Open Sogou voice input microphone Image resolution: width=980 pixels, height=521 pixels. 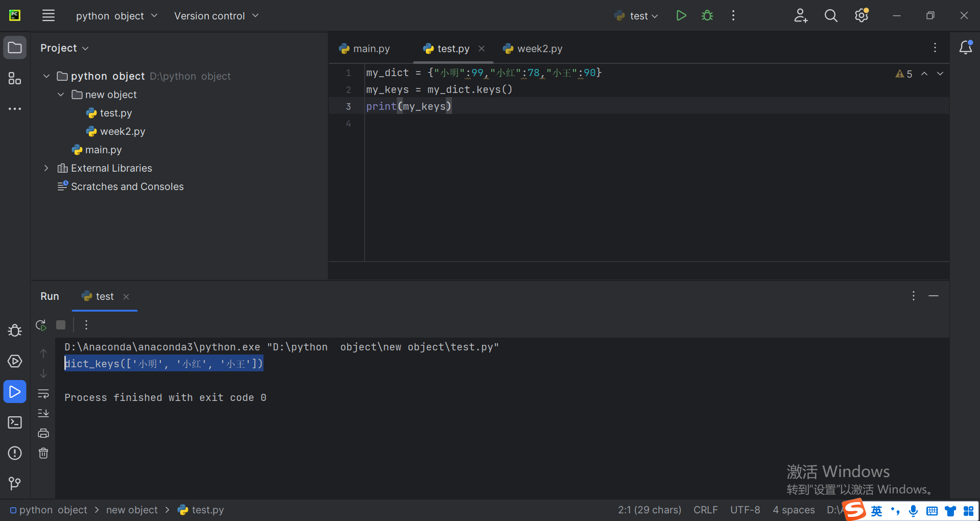click(x=913, y=511)
